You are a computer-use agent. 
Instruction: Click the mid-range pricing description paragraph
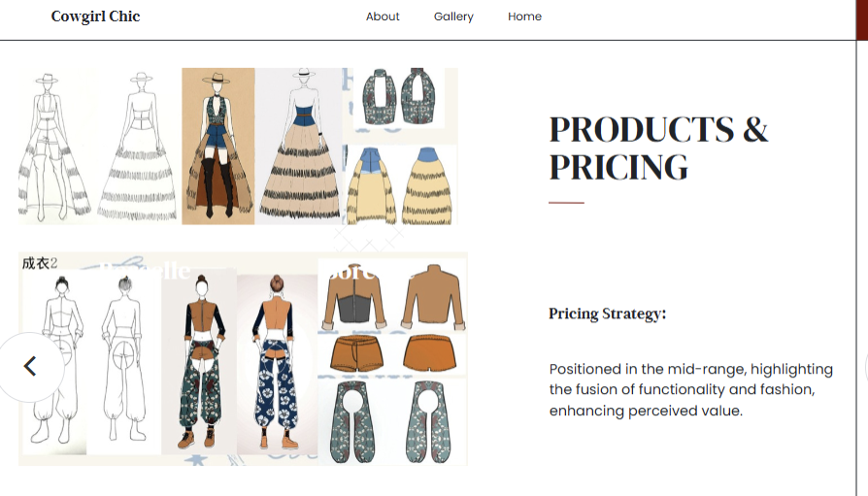coord(691,389)
